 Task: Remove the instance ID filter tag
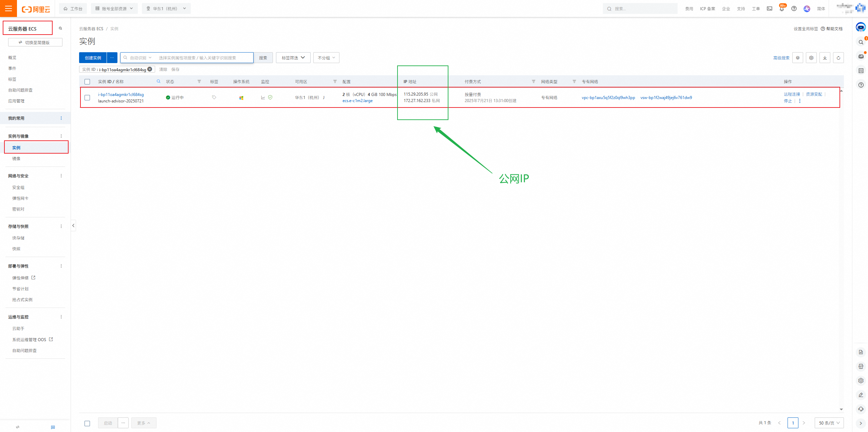[x=150, y=69]
